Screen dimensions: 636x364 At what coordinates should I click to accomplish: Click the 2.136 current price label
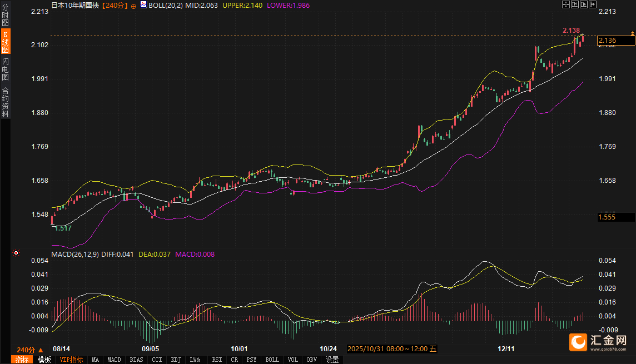coord(607,40)
